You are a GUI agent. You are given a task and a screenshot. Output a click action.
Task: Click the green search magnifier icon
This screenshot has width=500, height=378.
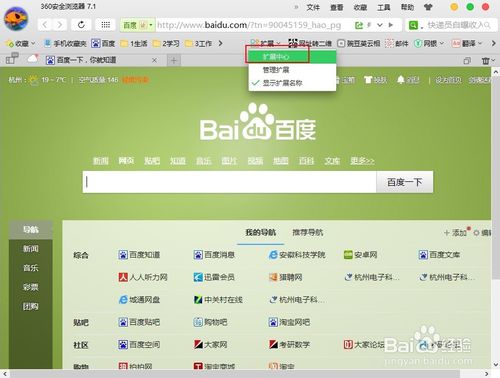coord(413,25)
